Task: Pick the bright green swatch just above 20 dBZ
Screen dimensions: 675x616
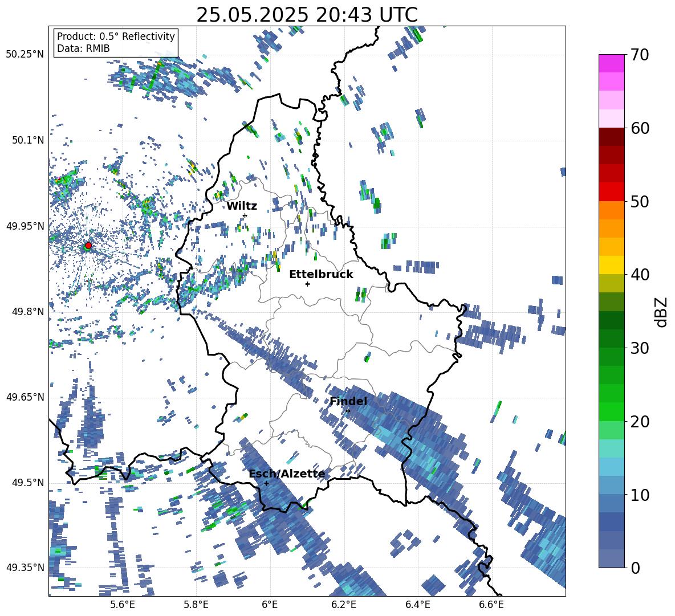Action: point(611,411)
